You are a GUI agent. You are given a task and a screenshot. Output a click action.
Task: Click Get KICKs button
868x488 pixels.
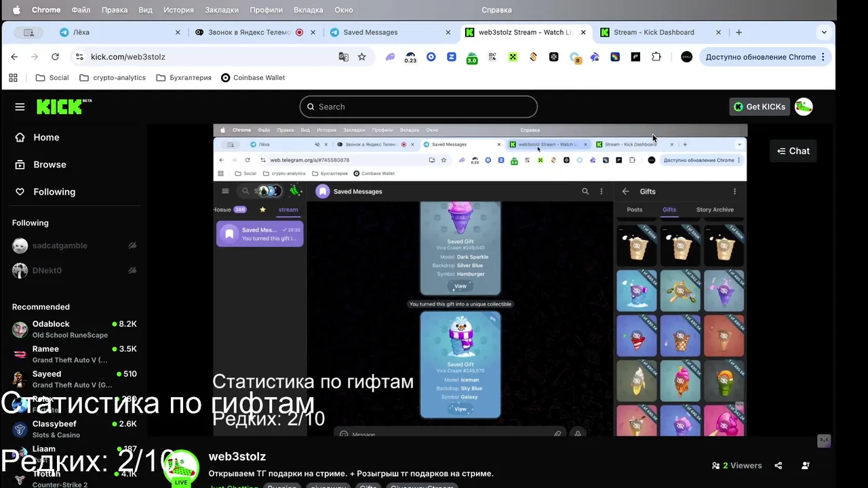(759, 106)
